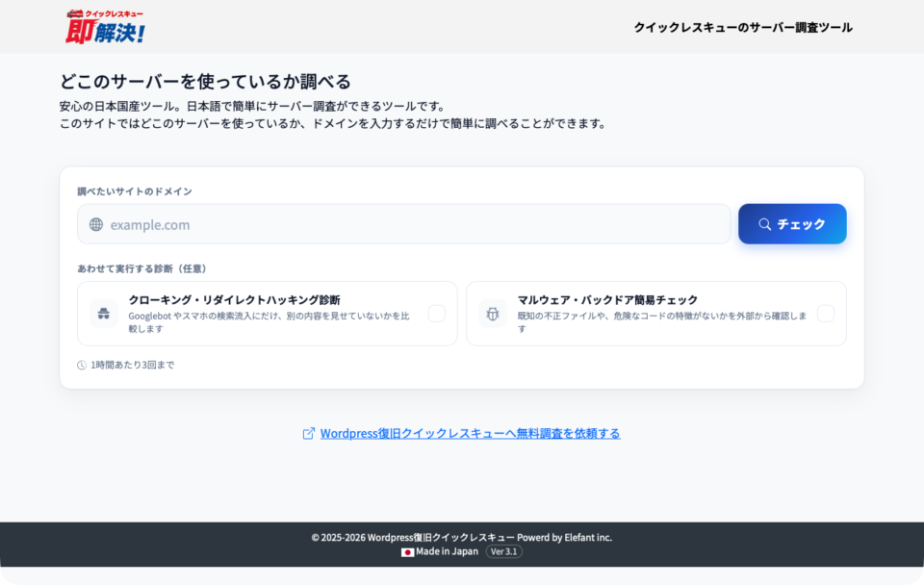Enable クローキング・リダイレクトハッキング診断 checkbox

(437, 314)
